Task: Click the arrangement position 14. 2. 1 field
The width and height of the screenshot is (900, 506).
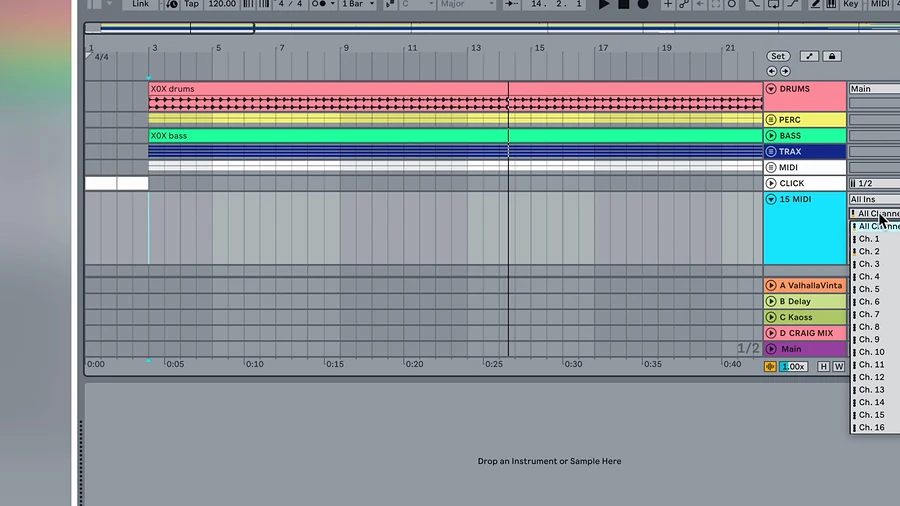Action: [556, 4]
